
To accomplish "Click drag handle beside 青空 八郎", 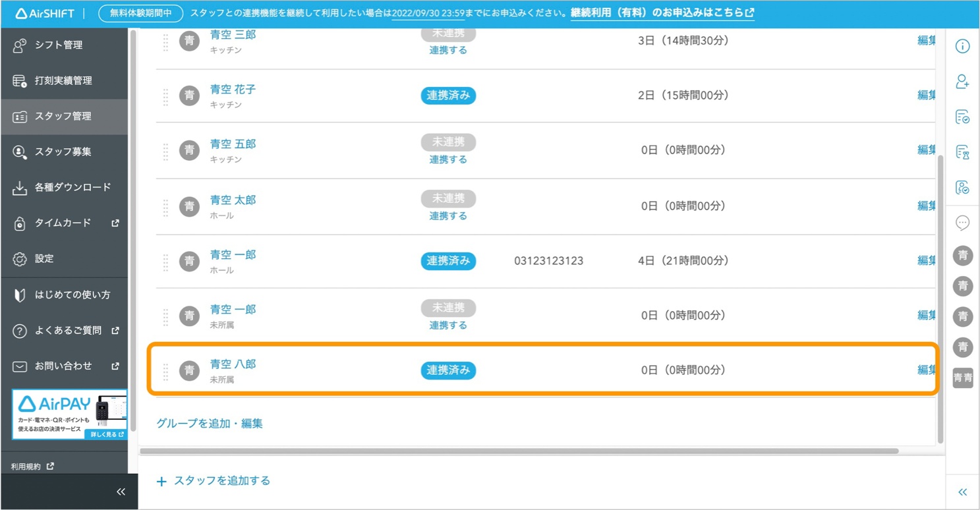I will (165, 372).
